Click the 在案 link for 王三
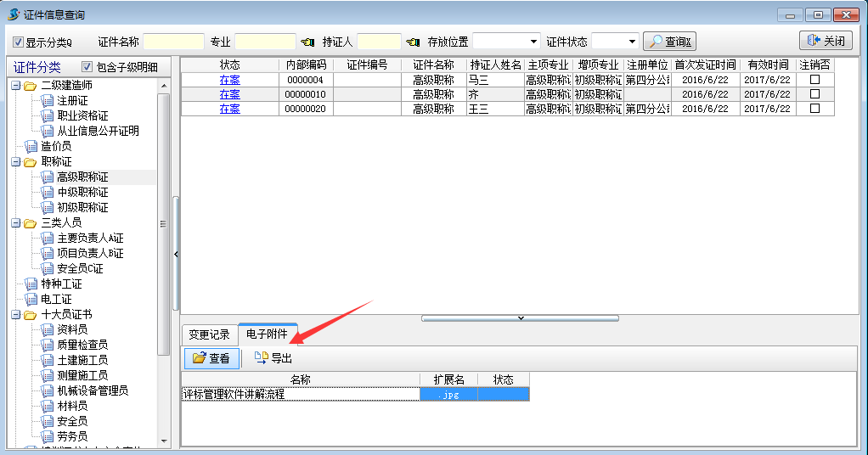The height and width of the screenshot is (455, 868). [x=229, y=109]
